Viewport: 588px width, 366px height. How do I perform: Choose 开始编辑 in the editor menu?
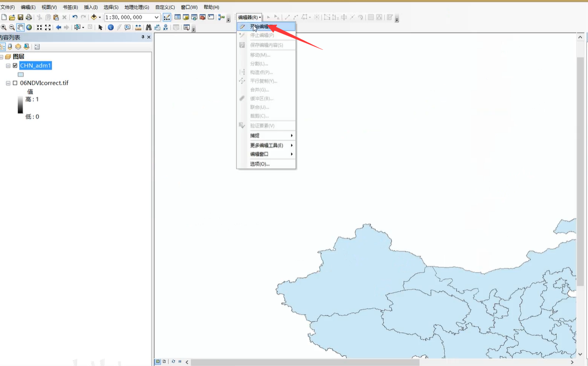[x=266, y=27]
